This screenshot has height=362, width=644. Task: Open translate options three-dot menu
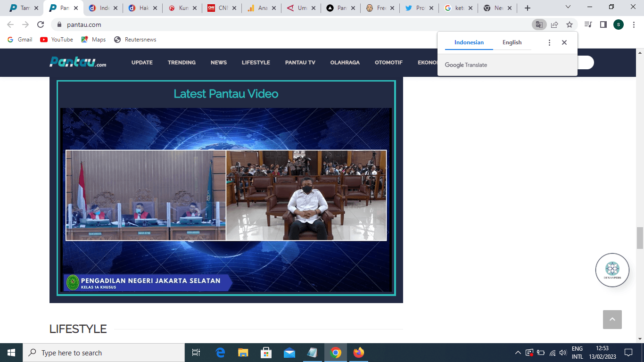click(549, 42)
